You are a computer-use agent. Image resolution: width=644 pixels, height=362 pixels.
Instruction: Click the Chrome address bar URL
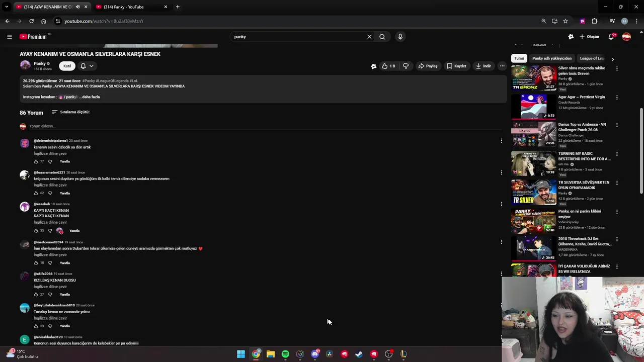point(104,21)
